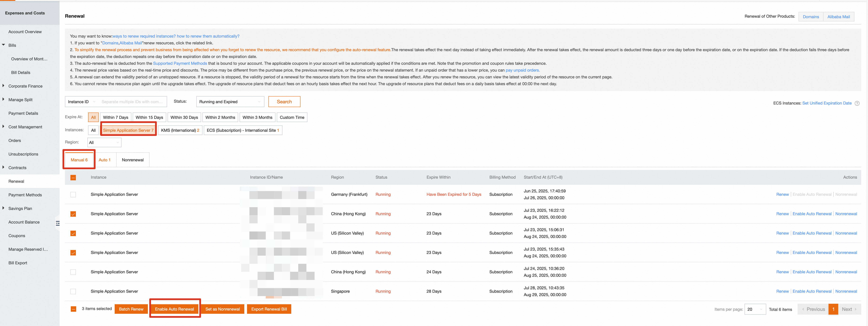
Task: Expand the Savings Plan menu arrow
Action: coord(3,208)
